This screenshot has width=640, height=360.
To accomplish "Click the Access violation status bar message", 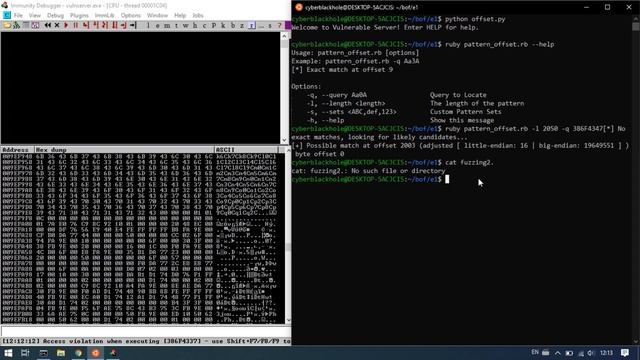I will (146, 341).
